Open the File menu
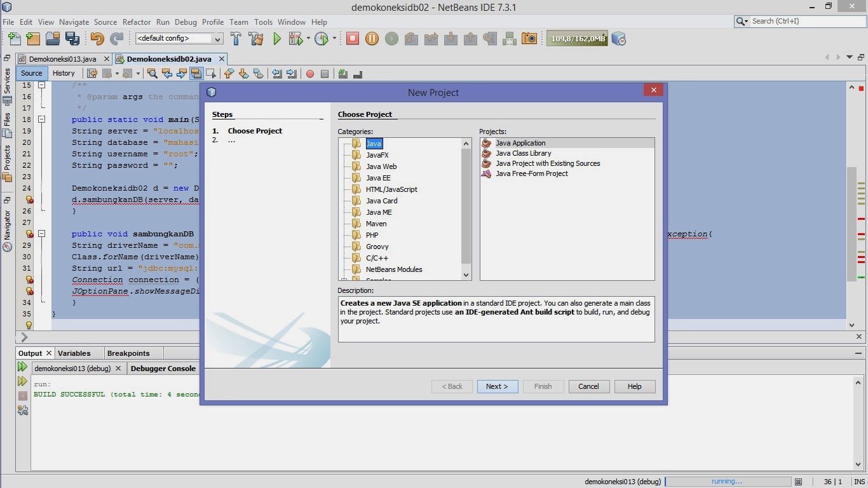This screenshot has height=488, width=868. 8,22
